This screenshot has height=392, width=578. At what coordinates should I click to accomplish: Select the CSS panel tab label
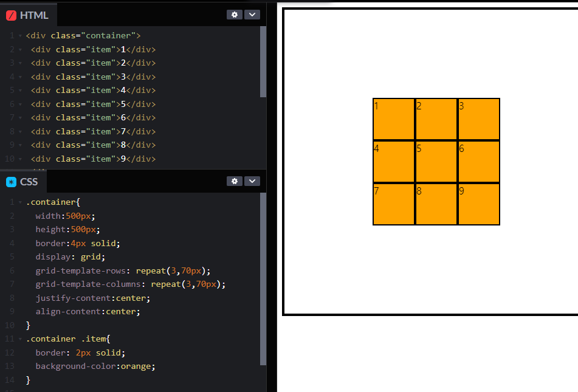click(29, 182)
